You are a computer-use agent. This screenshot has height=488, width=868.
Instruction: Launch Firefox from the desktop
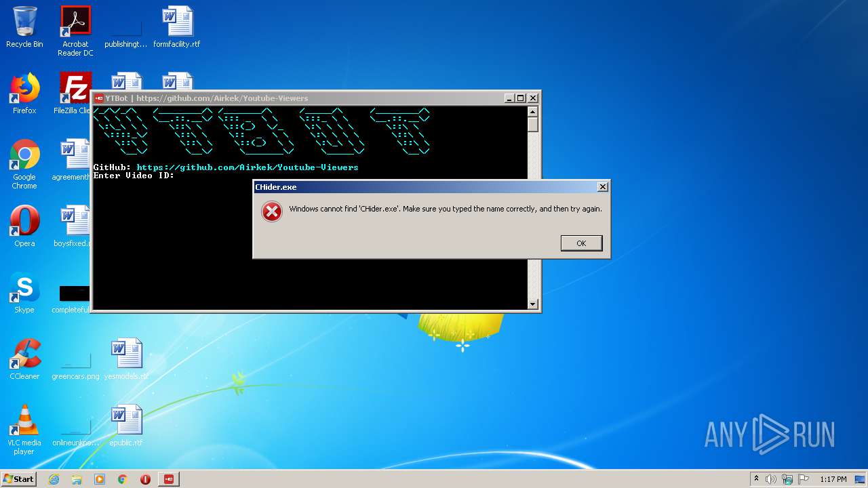click(24, 94)
